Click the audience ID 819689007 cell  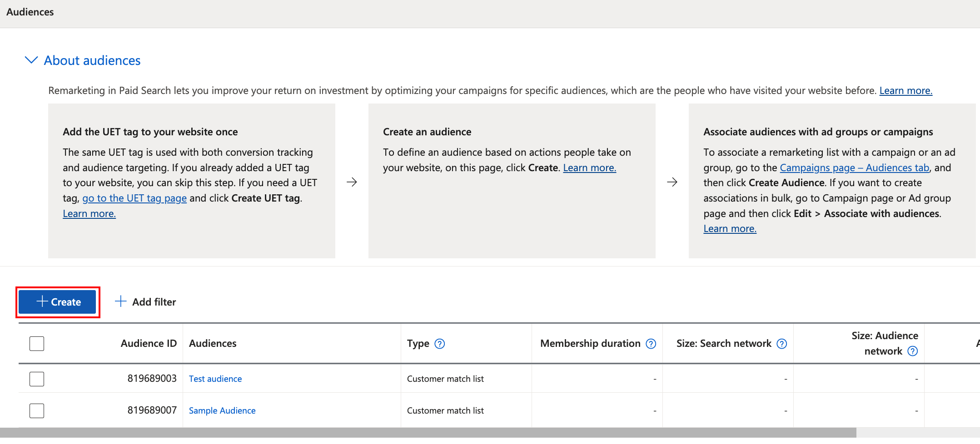[x=152, y=410]
